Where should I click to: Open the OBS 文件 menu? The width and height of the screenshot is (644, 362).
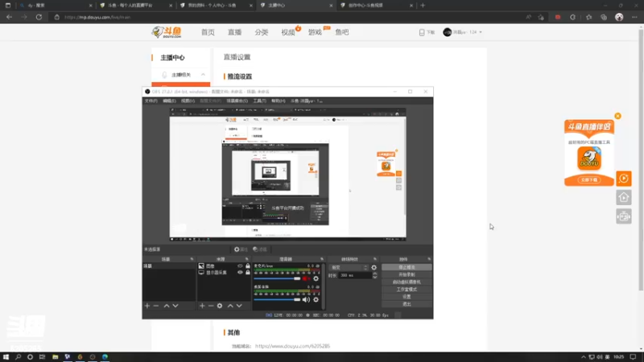pyautogui.click(x=151, y=101)
